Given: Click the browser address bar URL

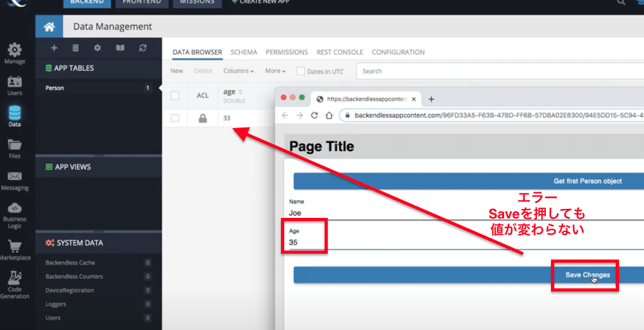Looking at the screenshot, I should click(493, 115).
